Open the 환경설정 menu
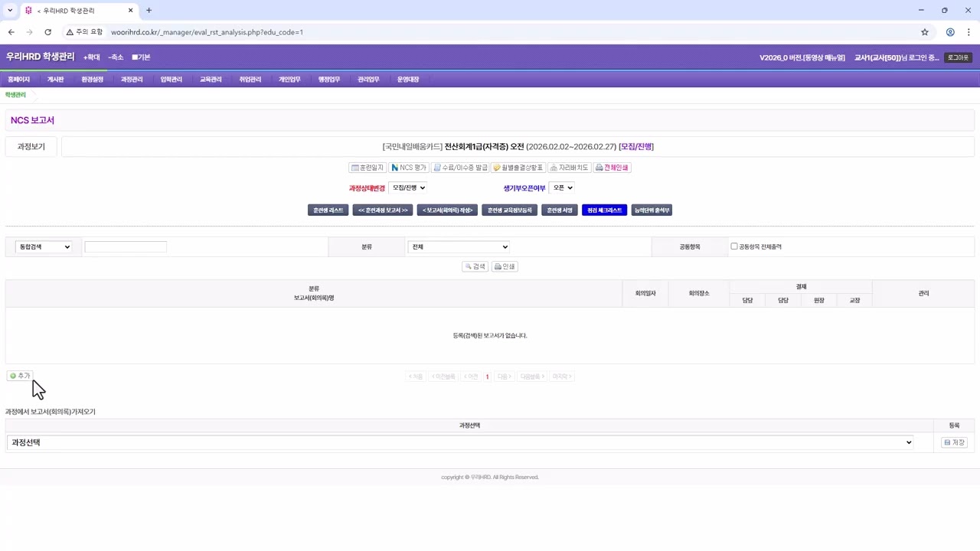 [x=92, y=80]
